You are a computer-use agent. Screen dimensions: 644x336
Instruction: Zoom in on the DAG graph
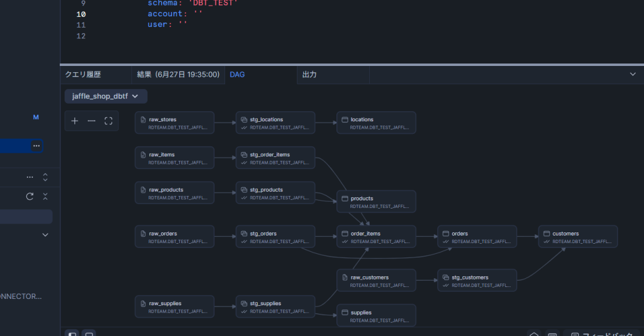pos(75,121)
